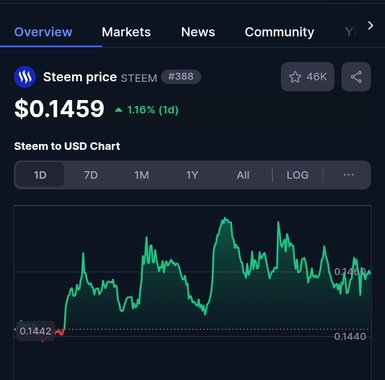Viewport: 385px width, 380px height.
Task: Select the 7D chart range
Action: click(91, 175)
